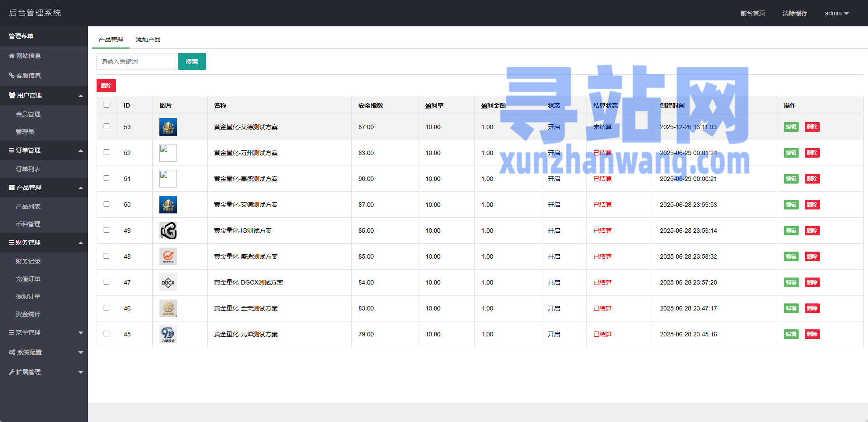Click the list icon beside 菜单管理
This screenshot has width=868, height=422.
[11, 332]
